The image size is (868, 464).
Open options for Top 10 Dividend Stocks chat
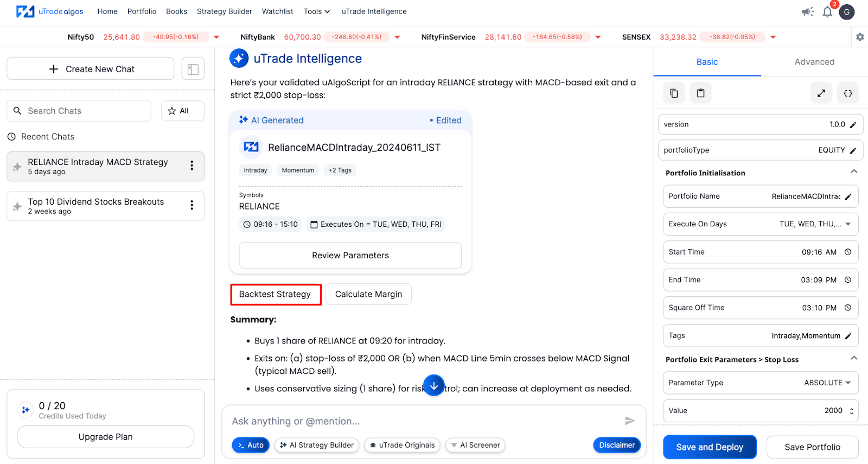[192, 205]
